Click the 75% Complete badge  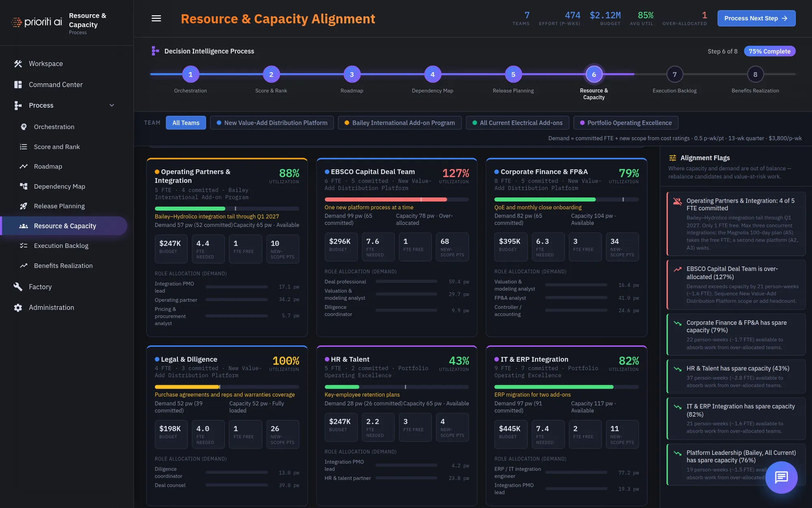(x=769, y=51)
